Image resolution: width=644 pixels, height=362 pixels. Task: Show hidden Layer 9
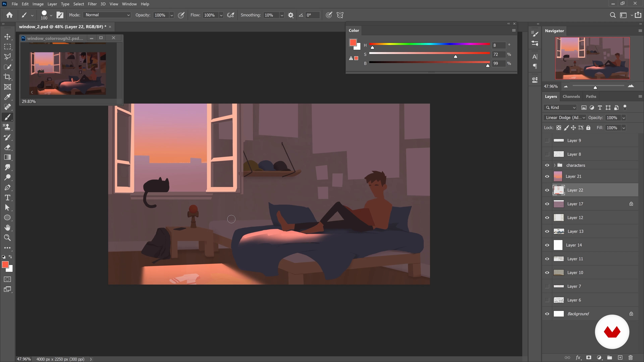(547, 140)
